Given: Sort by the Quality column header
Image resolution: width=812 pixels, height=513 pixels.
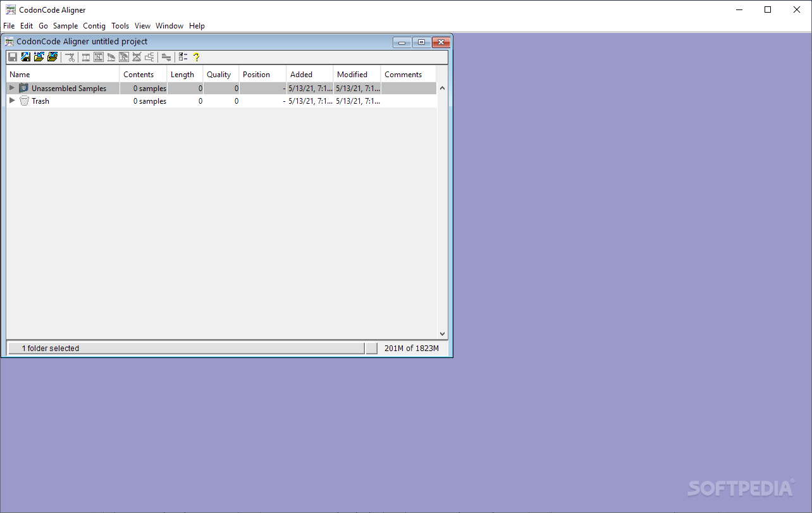Looking at the screenshot, I should [221, 74].
